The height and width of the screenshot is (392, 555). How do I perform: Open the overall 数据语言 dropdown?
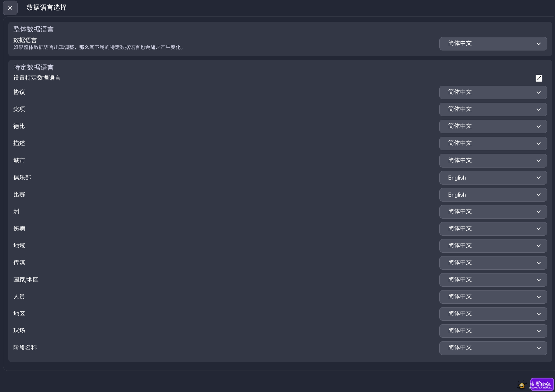pos(493,44)
